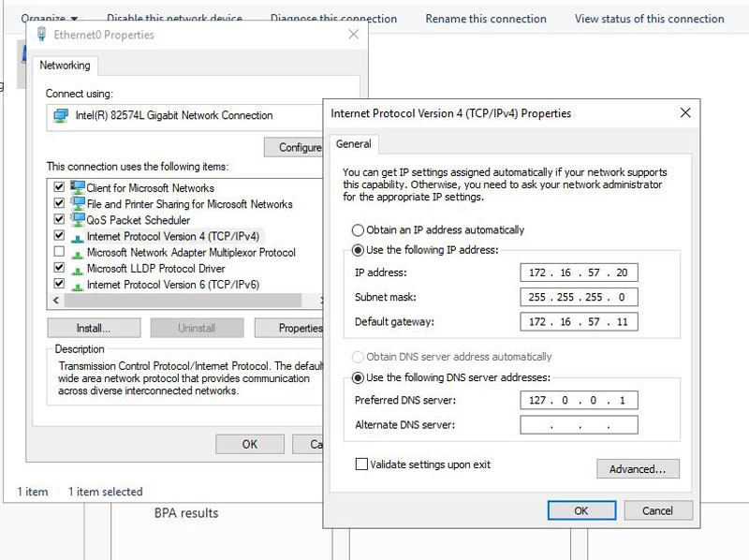Click the Intel 82574L network adapter icon

click(x=61, y=115)
